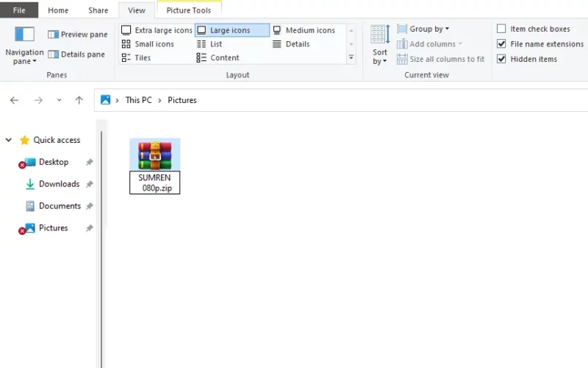Expand the layout gallery more arrow

click(351, 57)
